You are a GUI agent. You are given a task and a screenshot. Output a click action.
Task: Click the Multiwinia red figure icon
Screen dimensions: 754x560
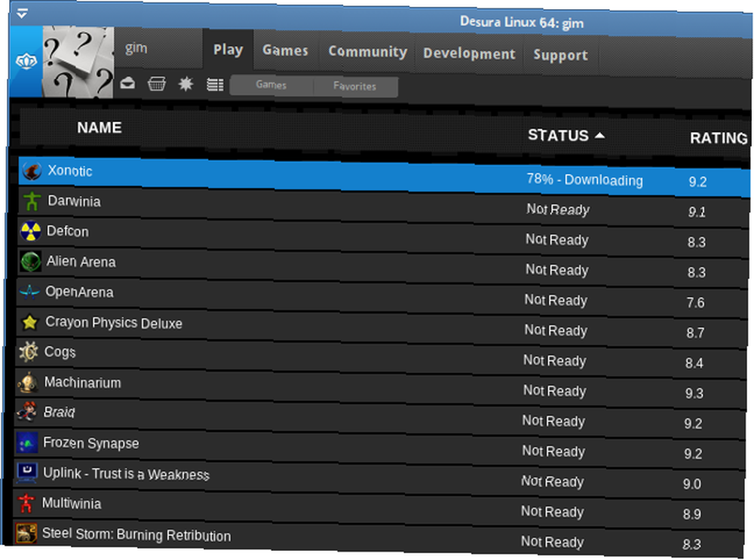point(26,503)
